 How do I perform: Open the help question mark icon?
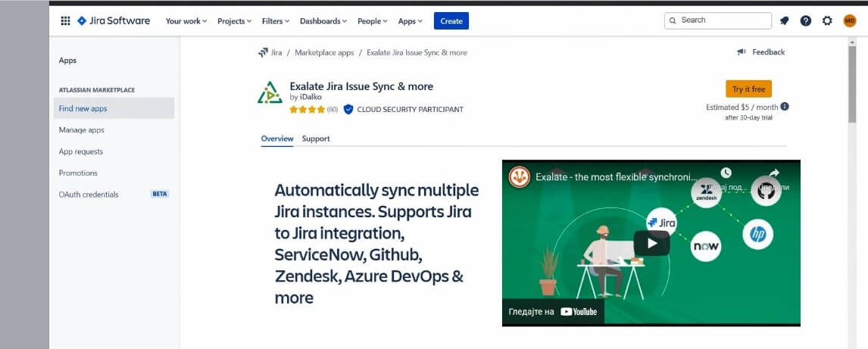[805, 21]
